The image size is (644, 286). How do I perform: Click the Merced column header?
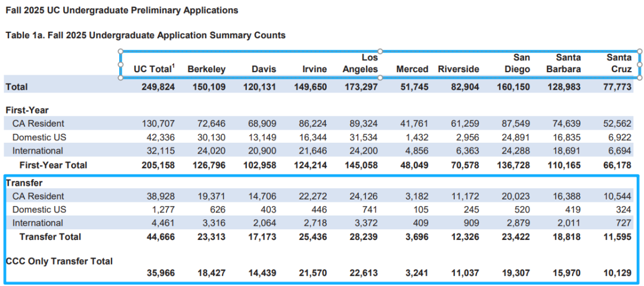click(x=412, y=69)
